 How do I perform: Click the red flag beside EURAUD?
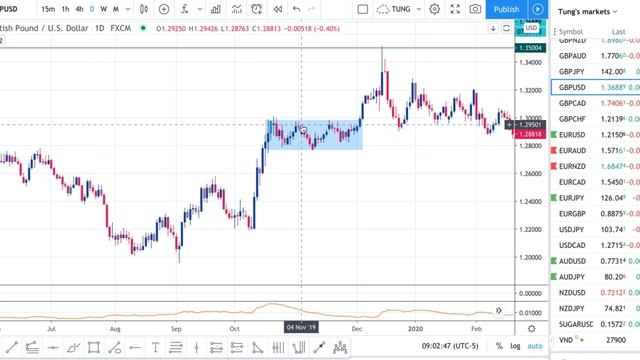click(554, 150)
